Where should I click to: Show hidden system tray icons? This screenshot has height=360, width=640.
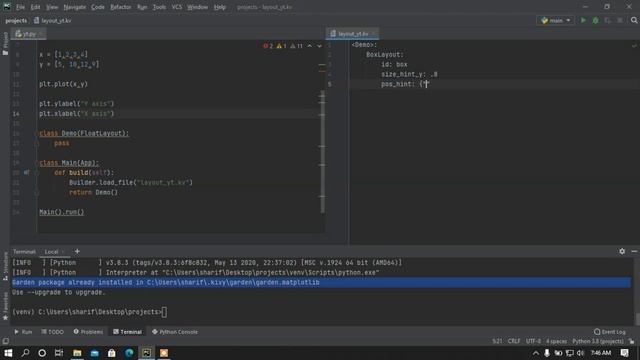click(536, 353)
